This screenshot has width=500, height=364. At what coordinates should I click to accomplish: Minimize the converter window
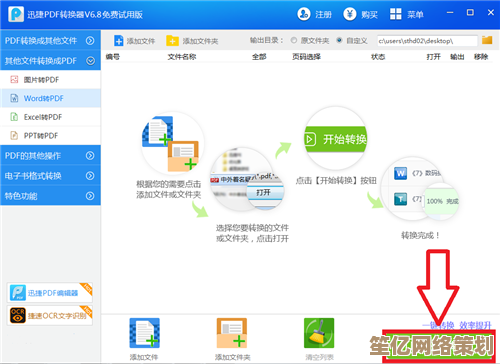tap(450, 13)
